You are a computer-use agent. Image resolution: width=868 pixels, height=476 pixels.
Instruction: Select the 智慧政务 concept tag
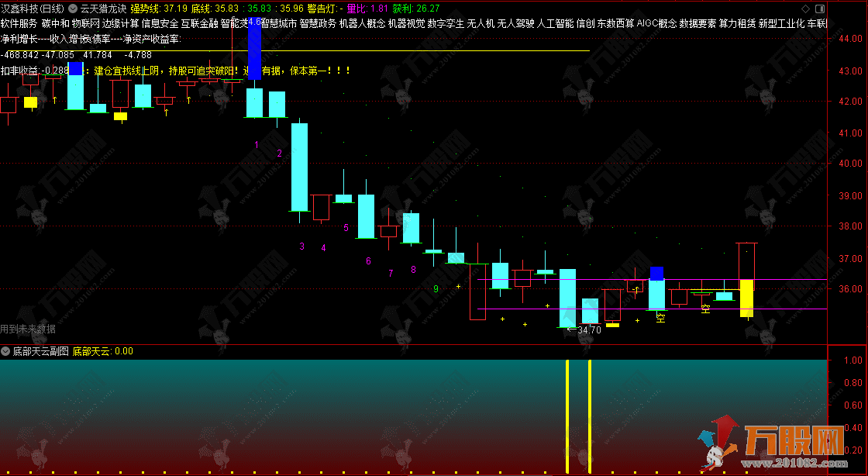(318, 23)
